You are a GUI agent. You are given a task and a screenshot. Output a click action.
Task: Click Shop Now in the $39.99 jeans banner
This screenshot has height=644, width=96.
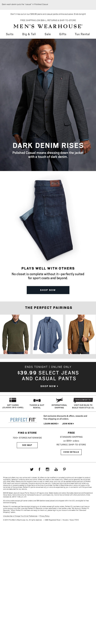click(49, 386)
